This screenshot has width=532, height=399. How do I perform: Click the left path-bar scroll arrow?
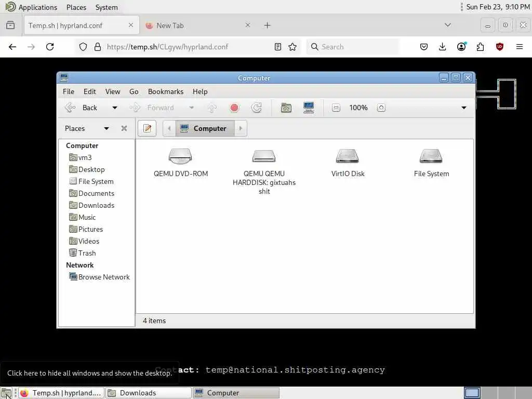click(x=169, y=128)
